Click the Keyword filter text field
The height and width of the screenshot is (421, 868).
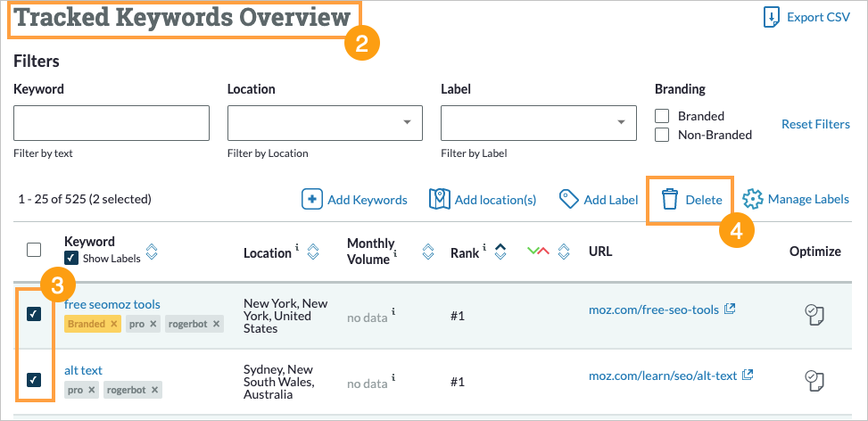112,123
